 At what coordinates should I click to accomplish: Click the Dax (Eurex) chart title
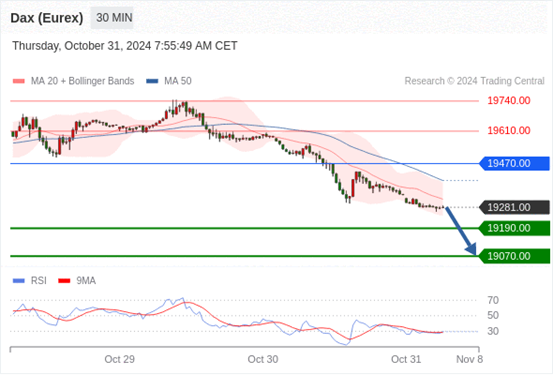pos(47,18)
